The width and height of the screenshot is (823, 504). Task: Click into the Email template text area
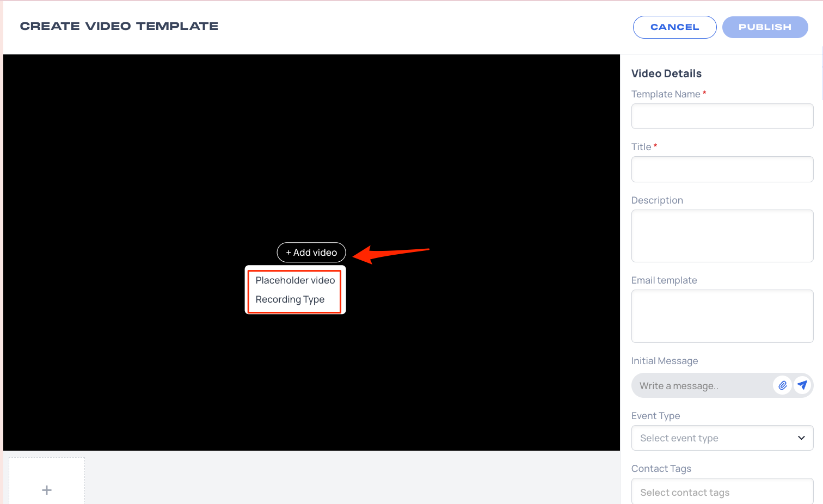[x=722, y=316]
